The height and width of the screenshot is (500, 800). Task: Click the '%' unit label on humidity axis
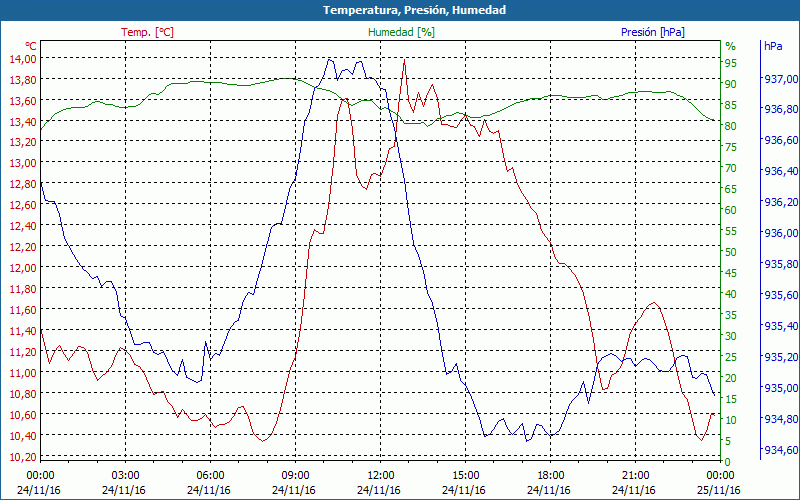tap(731, 46)
